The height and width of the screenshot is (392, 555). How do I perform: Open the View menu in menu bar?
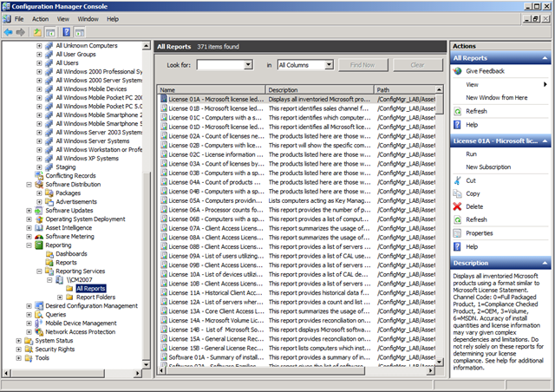point(63,19)
